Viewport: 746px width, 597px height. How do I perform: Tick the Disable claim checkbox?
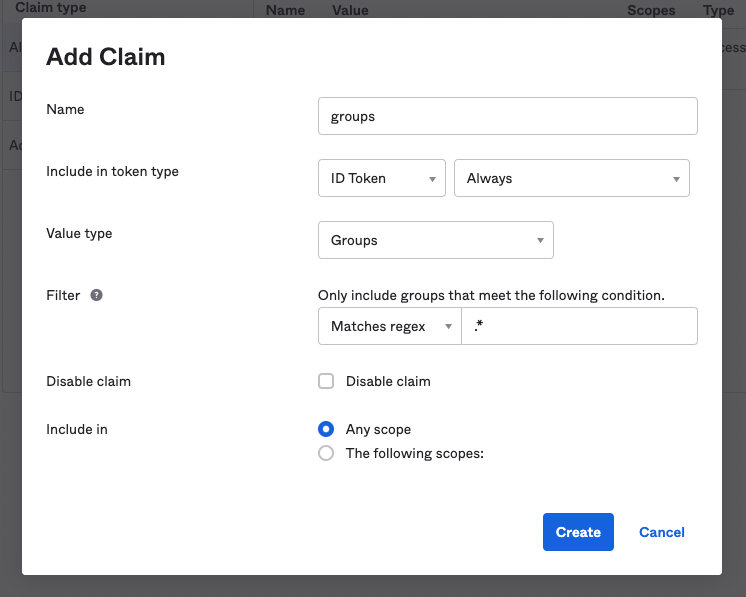pyautogui.click(x=326, y=381)
